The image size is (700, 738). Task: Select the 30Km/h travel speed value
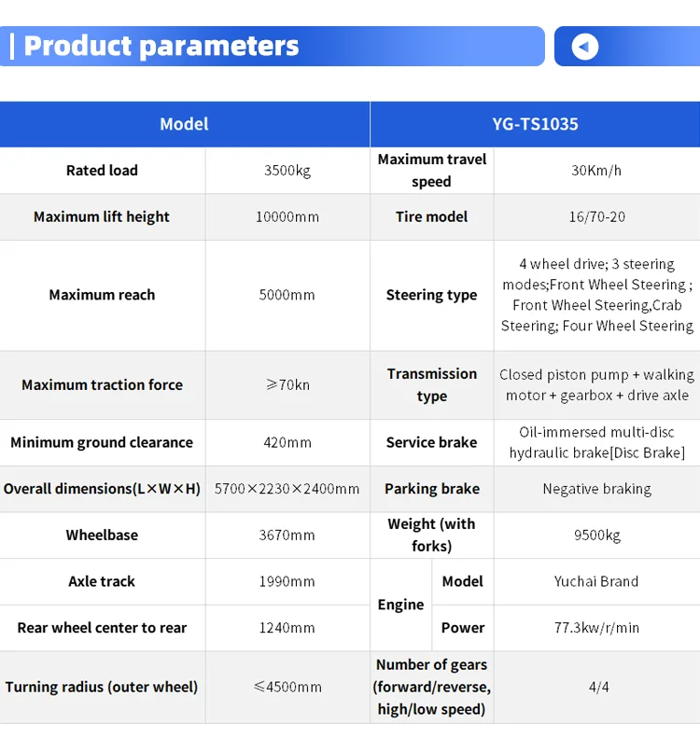[597, 171]
